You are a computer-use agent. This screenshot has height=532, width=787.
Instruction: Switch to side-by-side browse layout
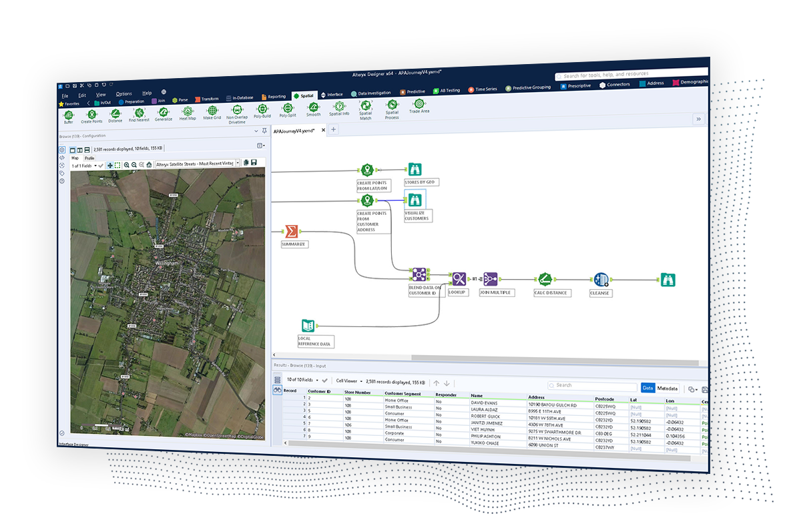[x=80, y=150]
